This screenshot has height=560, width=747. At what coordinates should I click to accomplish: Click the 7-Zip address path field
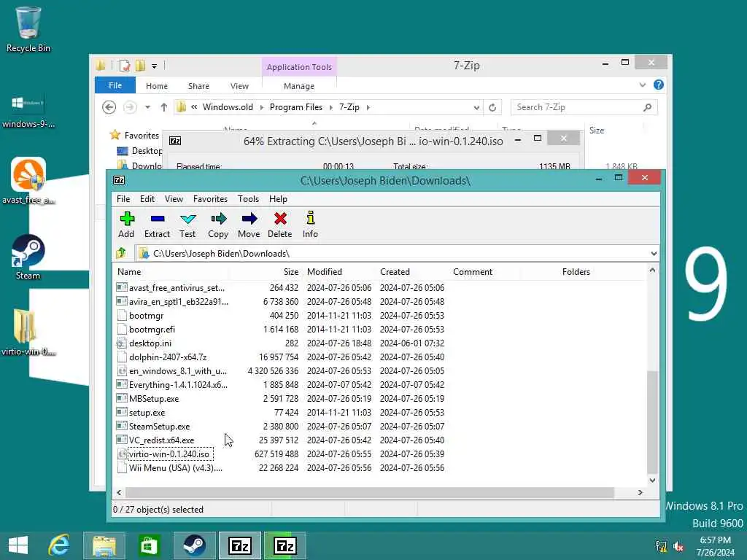pyautogui.click(x=393, y=254)
